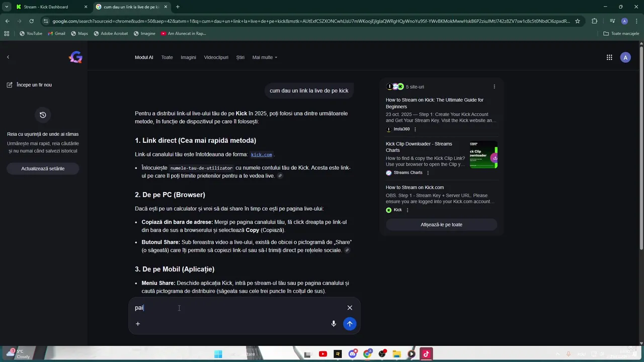Open the Google apps grid
This screenshot has height=362, width=644.
[x=609, y=57]
